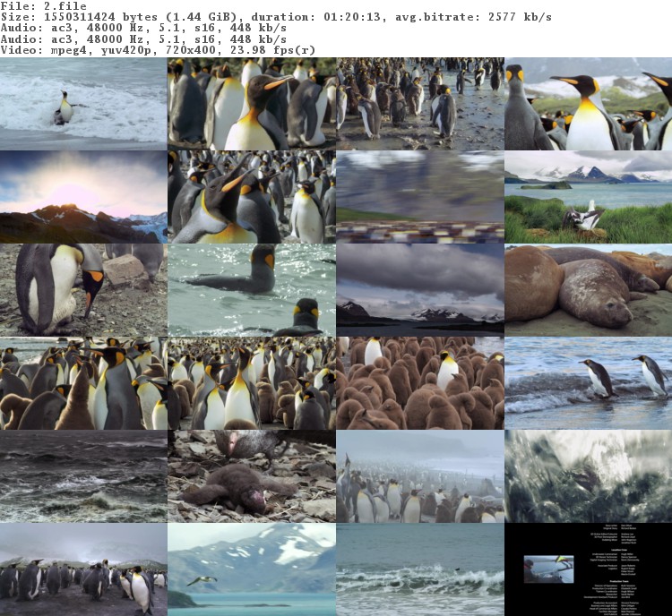Viewport: 672px width, 616px height.
Task: Select thumbnail of bird flying past snowy mountain
Action: (252, 569)
